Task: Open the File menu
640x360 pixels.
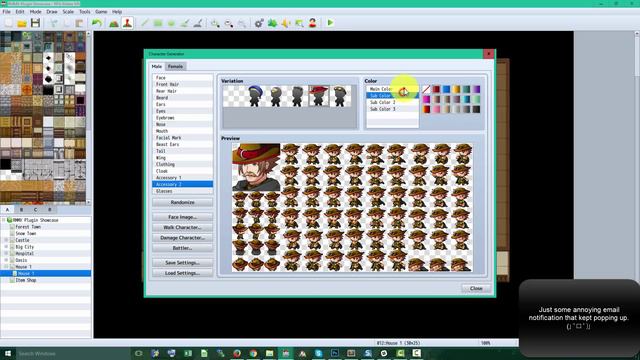Action: click(x=7, y=12)
